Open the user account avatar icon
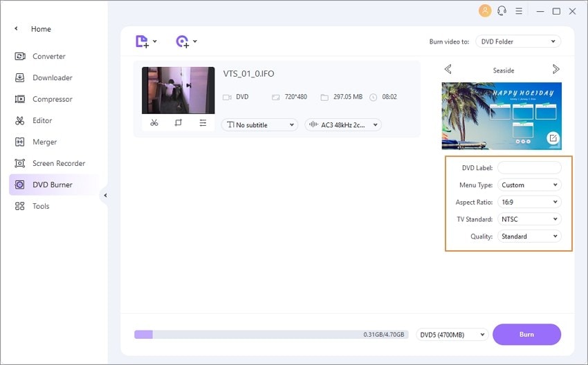588x365 pixels. click(x=485, y=11)
